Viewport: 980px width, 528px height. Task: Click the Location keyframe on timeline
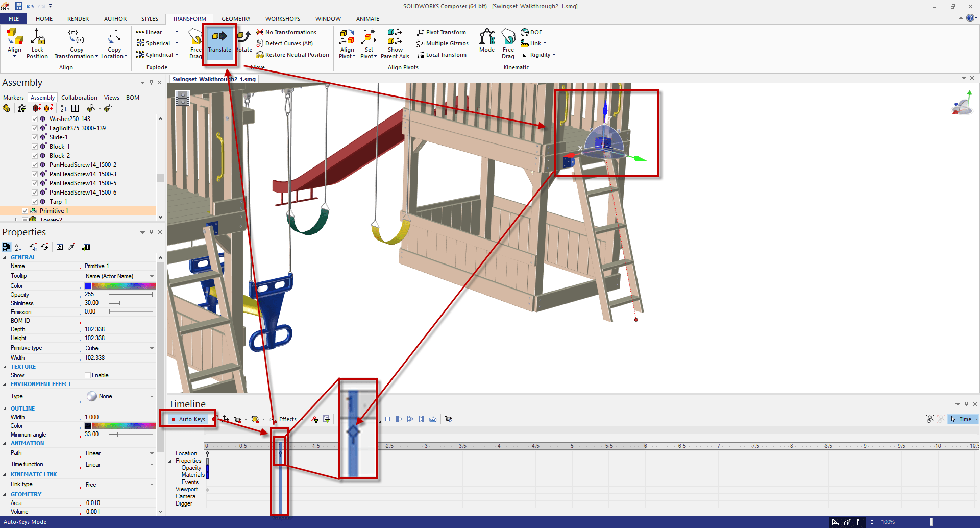point(280,453)
